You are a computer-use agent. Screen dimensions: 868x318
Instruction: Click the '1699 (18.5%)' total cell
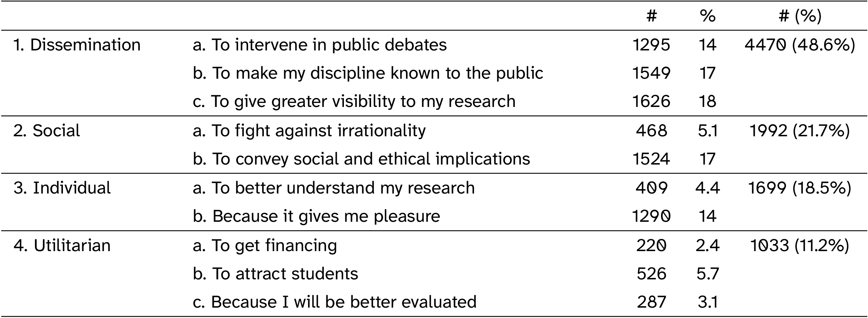pyautogui.click(x=799, y=188)
